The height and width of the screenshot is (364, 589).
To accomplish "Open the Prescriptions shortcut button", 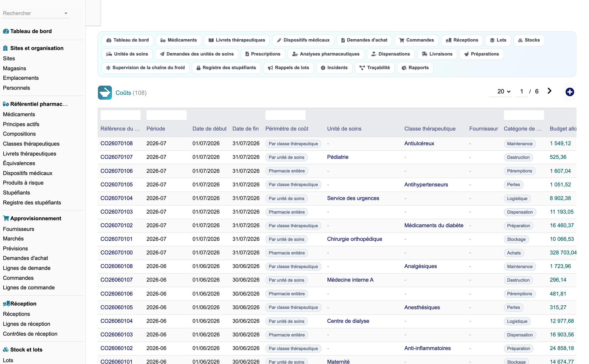I will click(x=263, y=54).
